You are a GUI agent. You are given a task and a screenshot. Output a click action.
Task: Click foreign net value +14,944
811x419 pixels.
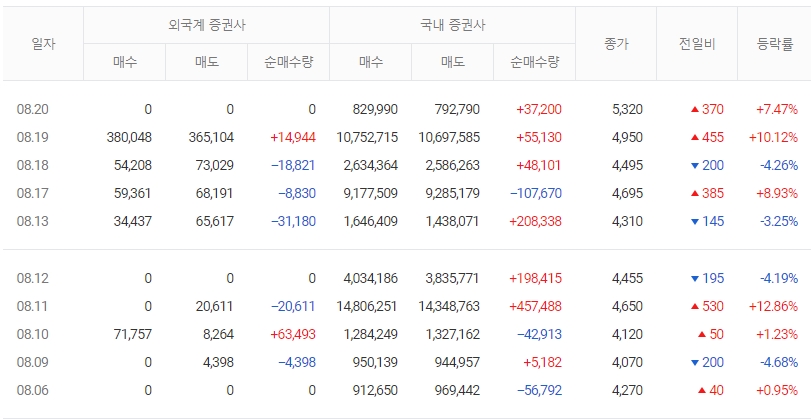tap(293, 137)
